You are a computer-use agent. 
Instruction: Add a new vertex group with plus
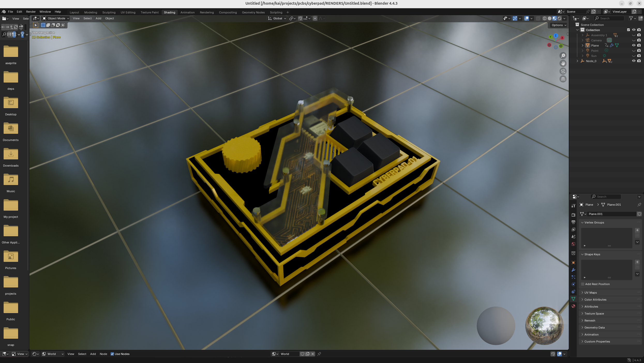[637, 230]
